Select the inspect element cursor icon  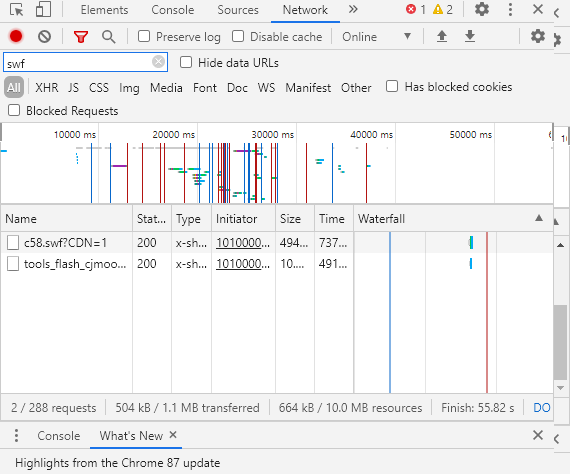click(16, 9)
